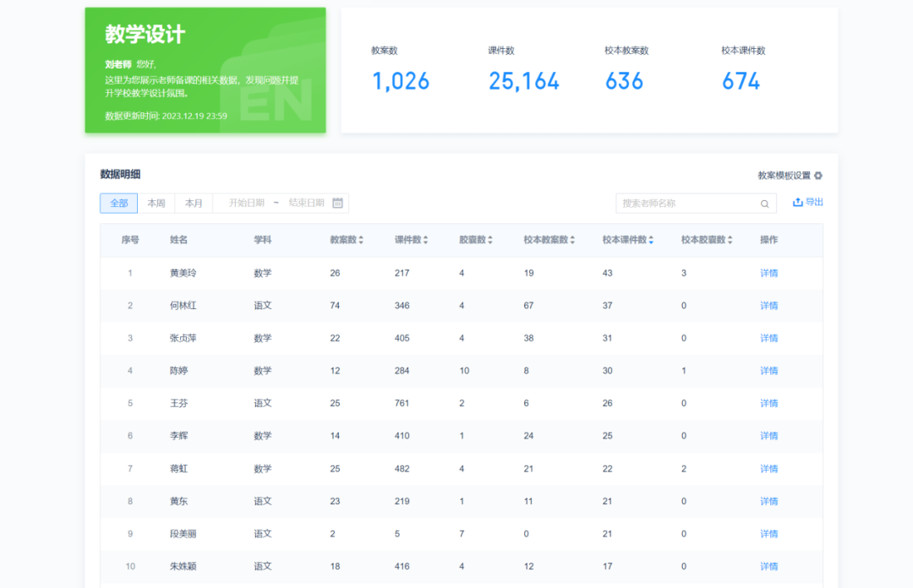Click the 结束日期 end date field
Viewport: 913px width, 588px height.
[306, 203]
